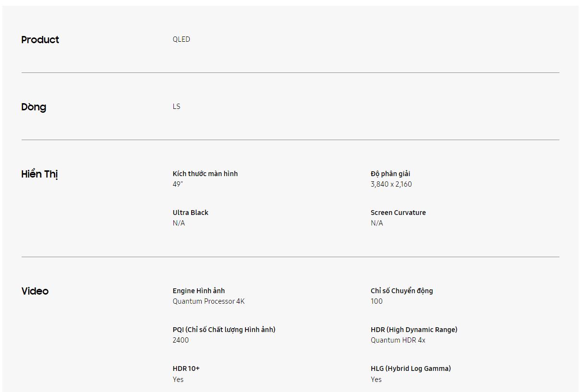Click the Engine Hình ảnh label
The height and width of the screenshot is (392, 583).
198,291
